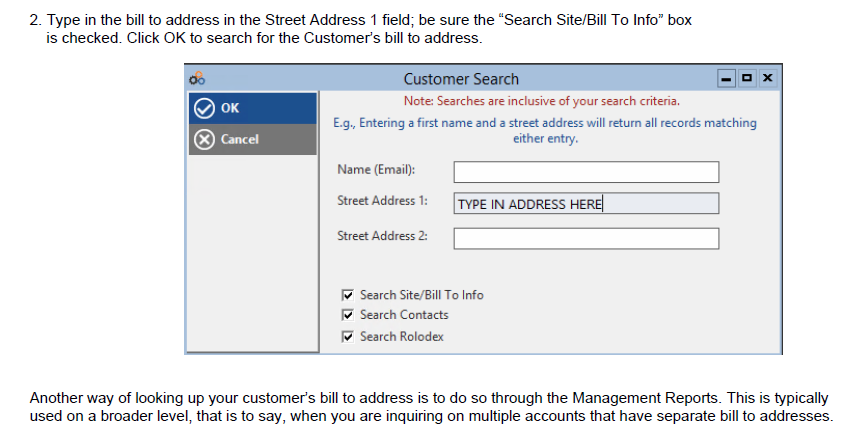Click the red search criteria note text
The image size is (850, 434).
click(x=541, y=101)
